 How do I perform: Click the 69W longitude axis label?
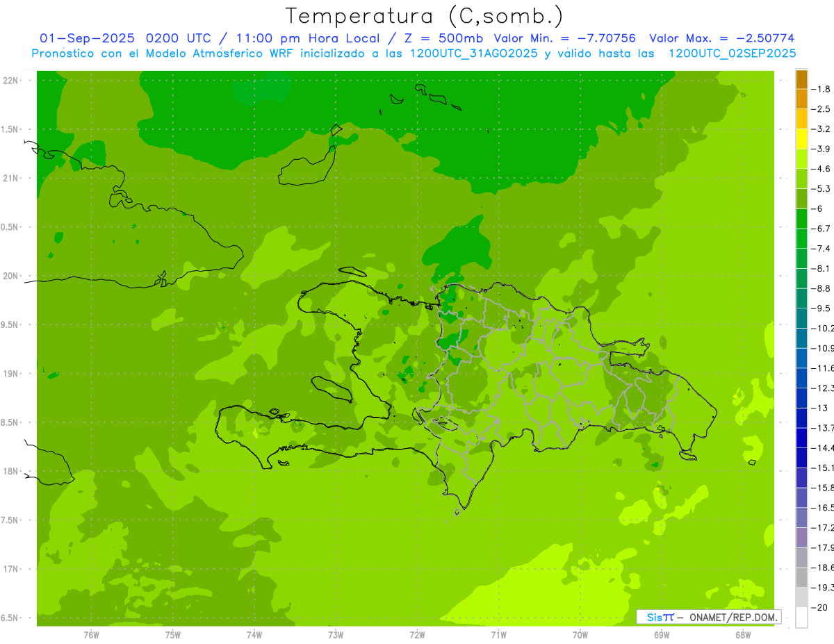(x=662, y=634)
